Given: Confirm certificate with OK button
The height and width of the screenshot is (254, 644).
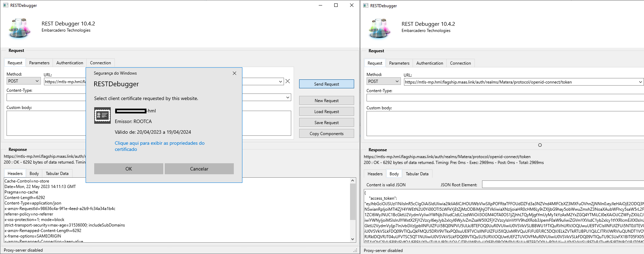Looking at the screenshot, I should pos(129,169).
